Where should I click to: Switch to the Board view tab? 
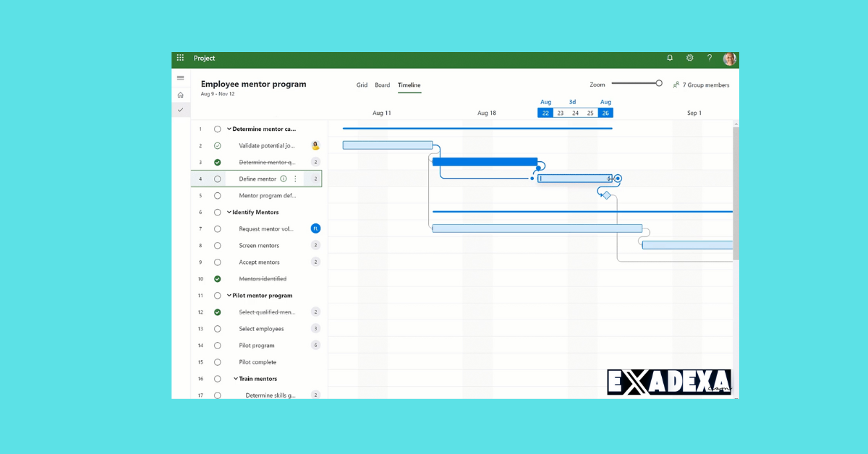(x=382, y=85)
